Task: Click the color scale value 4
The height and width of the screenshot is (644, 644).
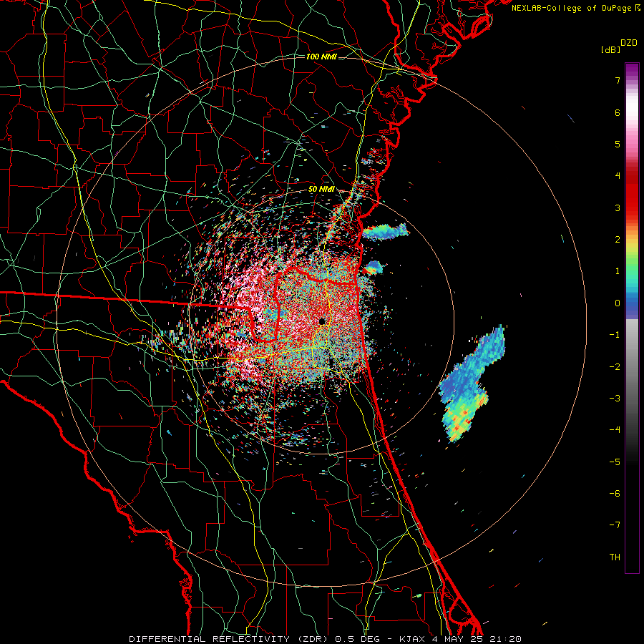Action: [618, 176]
